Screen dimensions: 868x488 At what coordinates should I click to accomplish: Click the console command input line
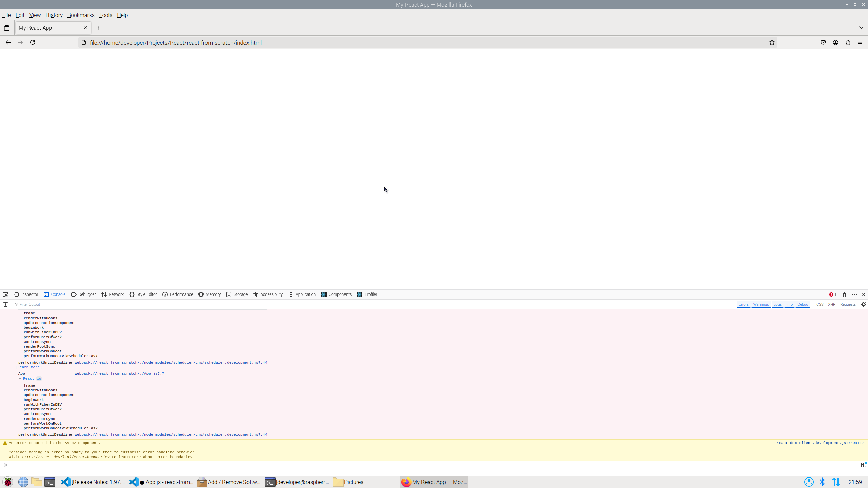click(x=431, y=465)
